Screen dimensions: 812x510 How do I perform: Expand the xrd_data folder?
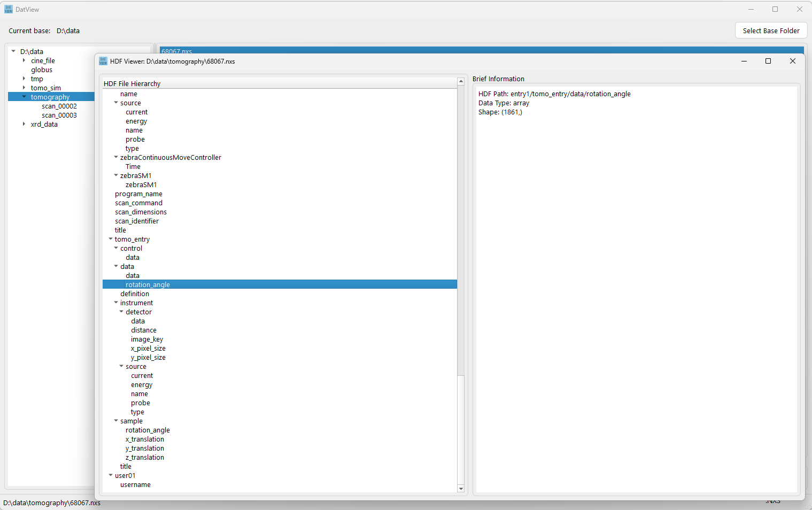coord(24,125)
